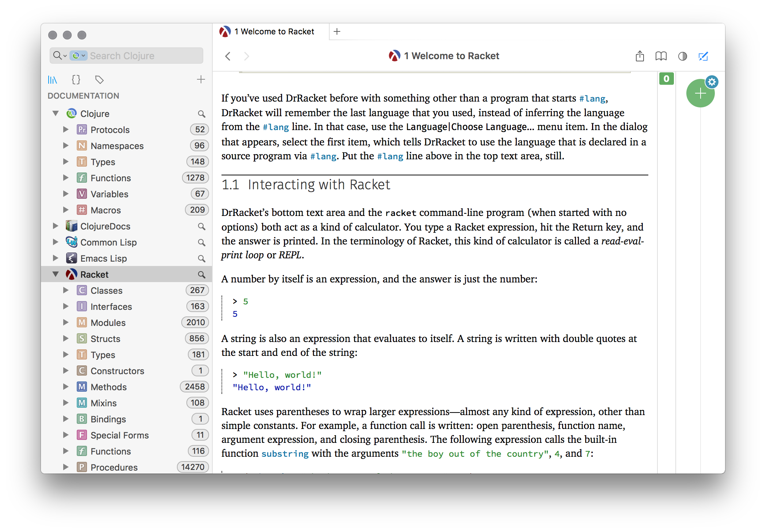Switch to the snippets braces icon
The height and width of the screenshot is (532, 766).
pyautogui.click(x=76, y=80)
